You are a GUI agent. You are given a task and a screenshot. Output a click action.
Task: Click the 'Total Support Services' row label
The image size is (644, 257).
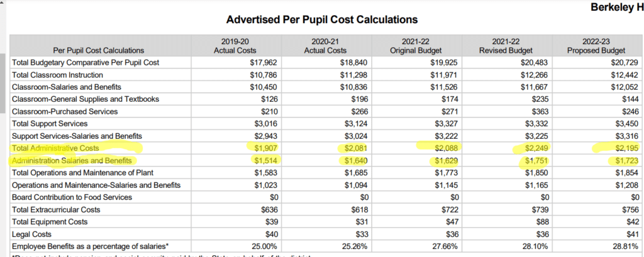click(x=50, y=124)
